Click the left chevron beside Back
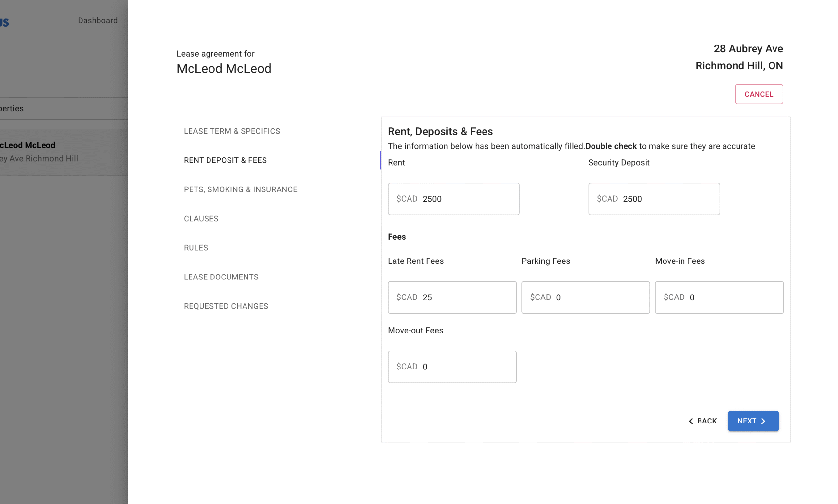Screen dimensions: 838x504 pos(691,421)
